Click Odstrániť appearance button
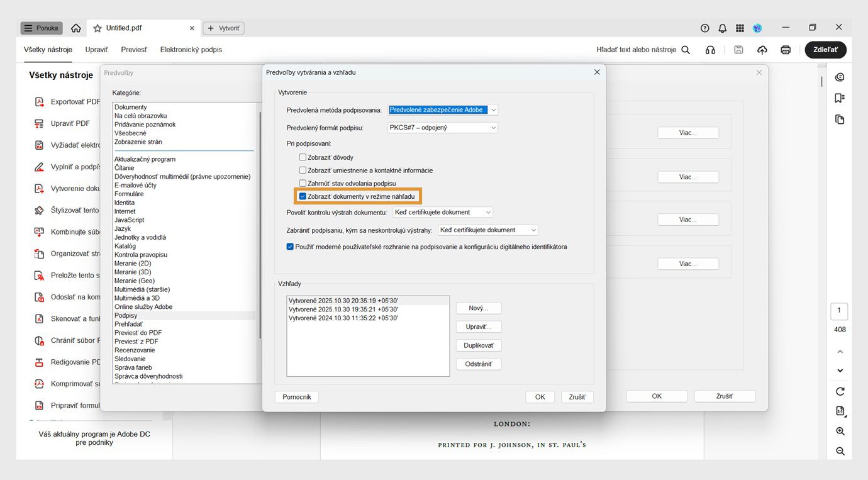Image resolution: width=868 pixels, height=480 pixels. point(479,364)
